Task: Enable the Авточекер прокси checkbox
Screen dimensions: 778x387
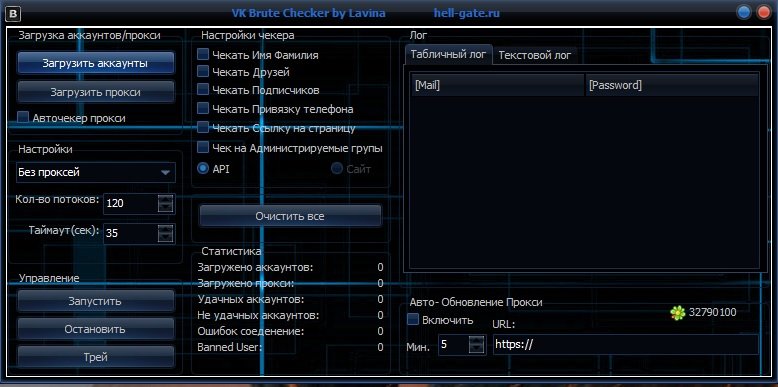Action: (23, 118)
